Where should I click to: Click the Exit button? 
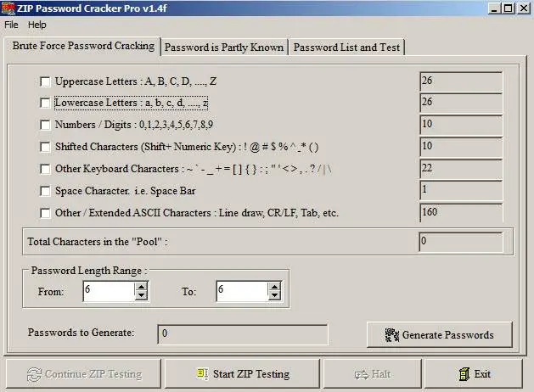click(x=474, y=374)
